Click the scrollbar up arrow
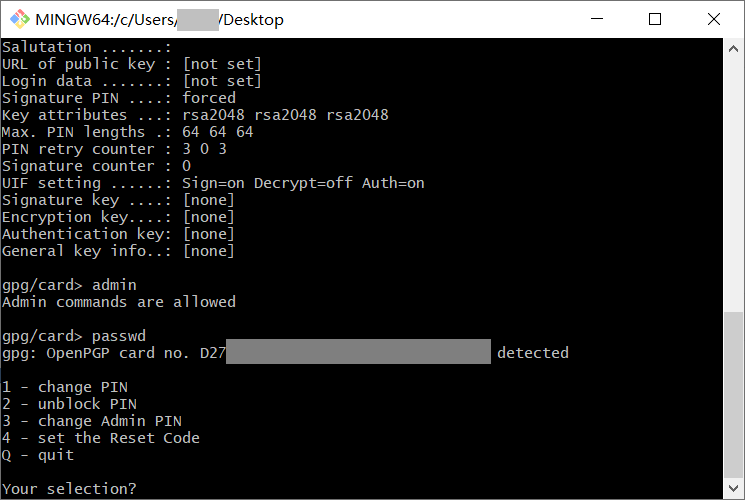 733,48
